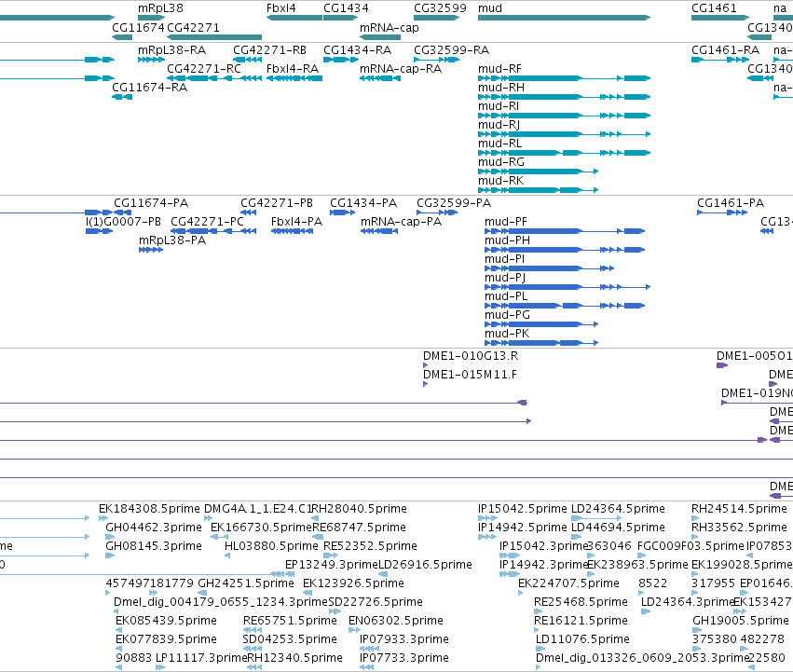Open the mud-RG transcript label
The width and height of the screenshot is (793, 672).
pyautogui.click(x=501, y=162)
